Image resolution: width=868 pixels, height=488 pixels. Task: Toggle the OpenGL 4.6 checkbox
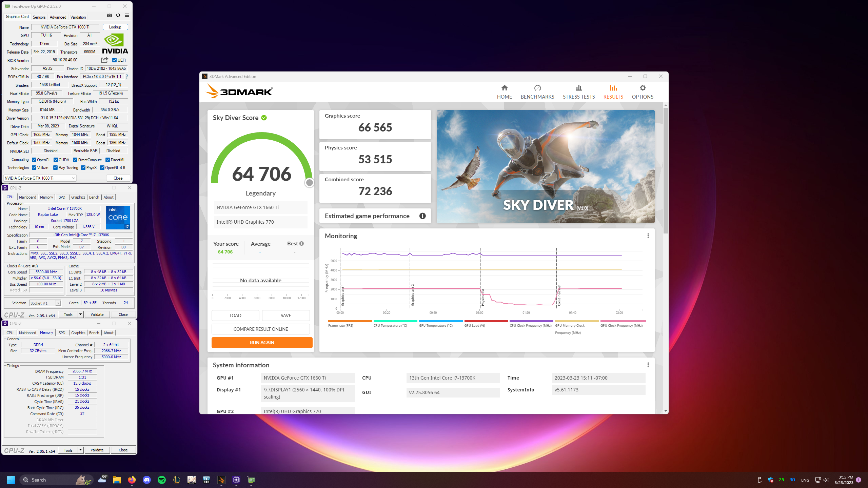[102, 168]
